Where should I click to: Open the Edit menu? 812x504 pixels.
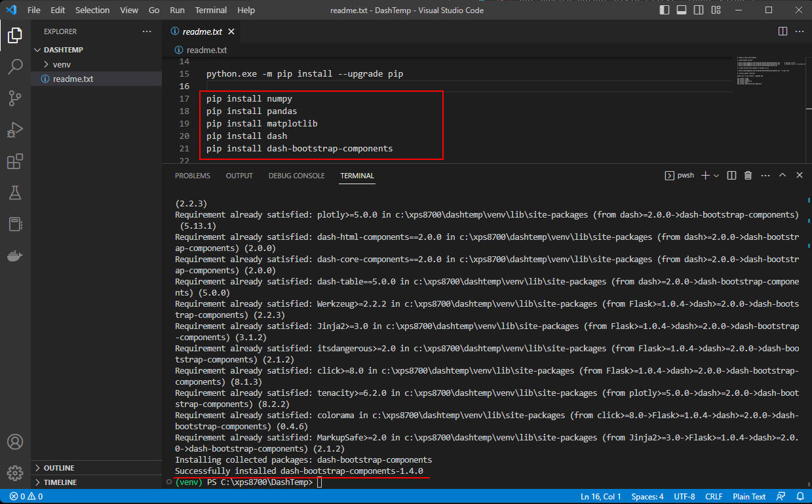(x=58, y=10)
